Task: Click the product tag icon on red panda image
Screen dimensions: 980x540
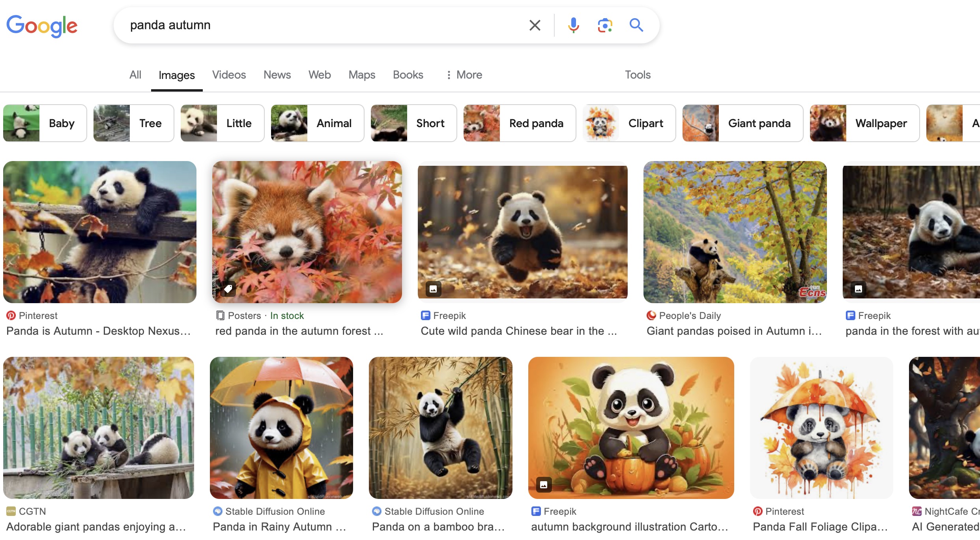Action: [228, 289]
